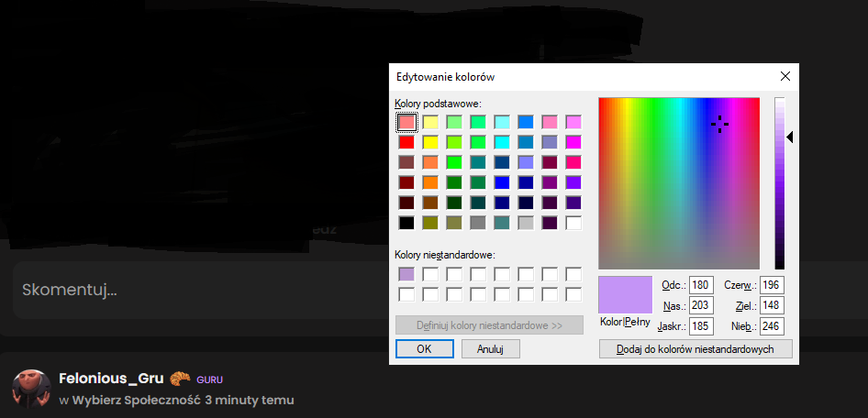
Task: Select the purple custom color swatch
Action: tap(406, 274)
